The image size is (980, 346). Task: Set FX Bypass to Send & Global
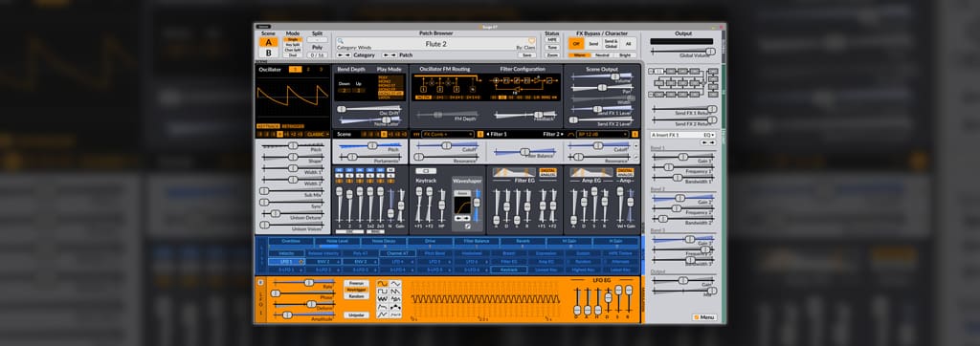point(611,44)
